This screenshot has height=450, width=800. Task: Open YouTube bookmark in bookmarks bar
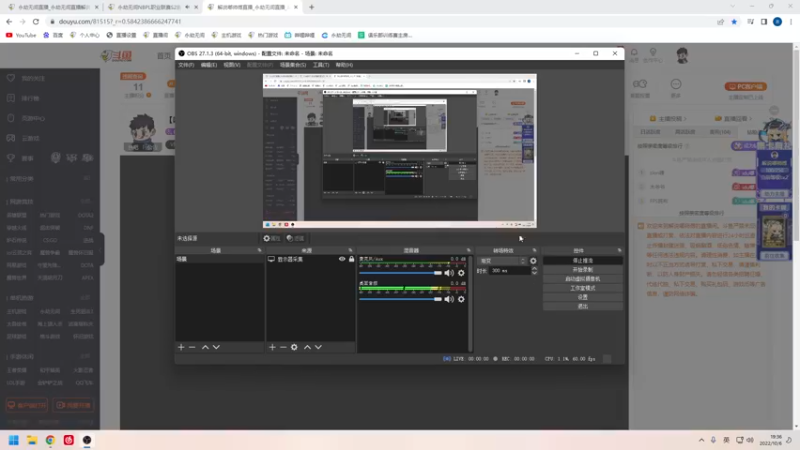(x=21, y=35)
